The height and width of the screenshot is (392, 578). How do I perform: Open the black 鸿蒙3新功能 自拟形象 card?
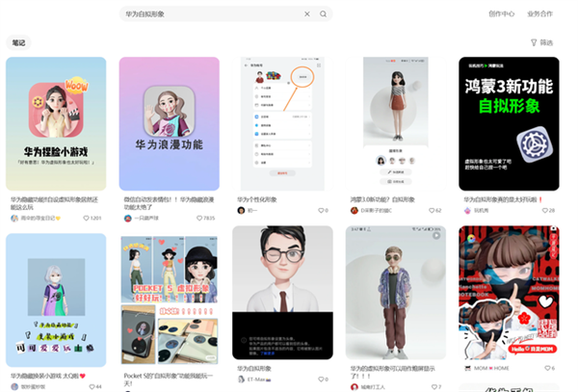click(509, 124)
